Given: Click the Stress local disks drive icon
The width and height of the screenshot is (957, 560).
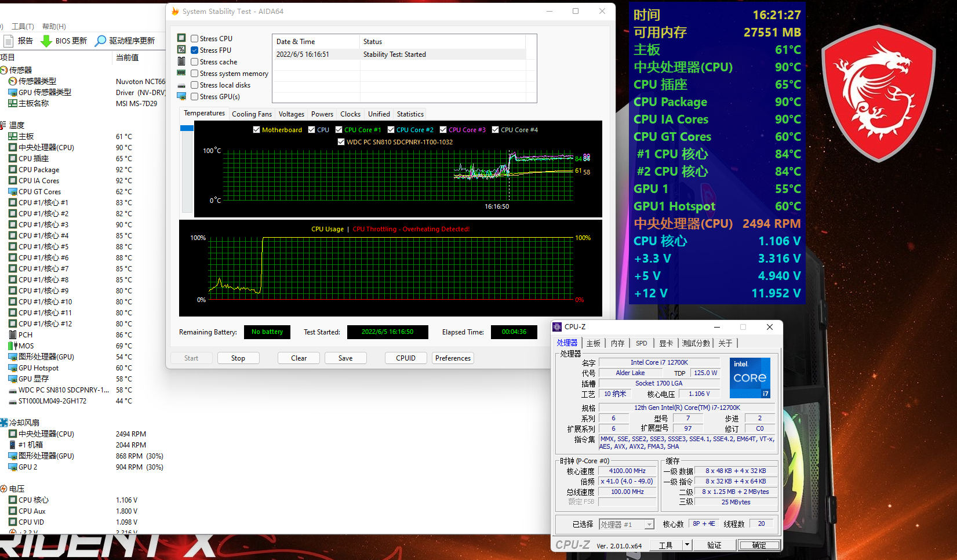Looking at the screenshot, I should [181, 85].
